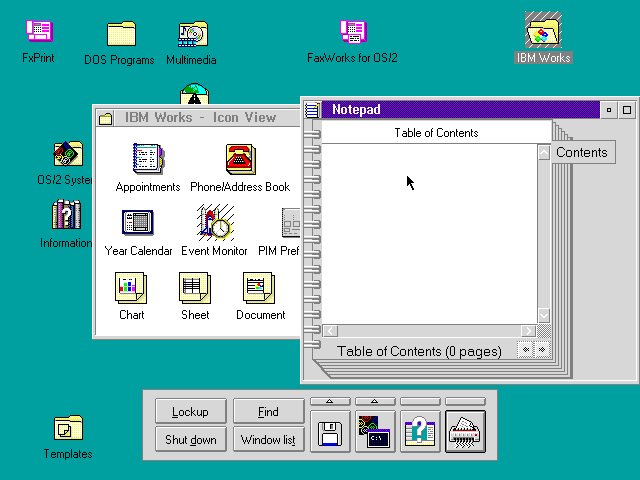The width and height of the screenshot is (640, 480).
Task: Click the Information help icon in LaunchPad
Action: 420,432
